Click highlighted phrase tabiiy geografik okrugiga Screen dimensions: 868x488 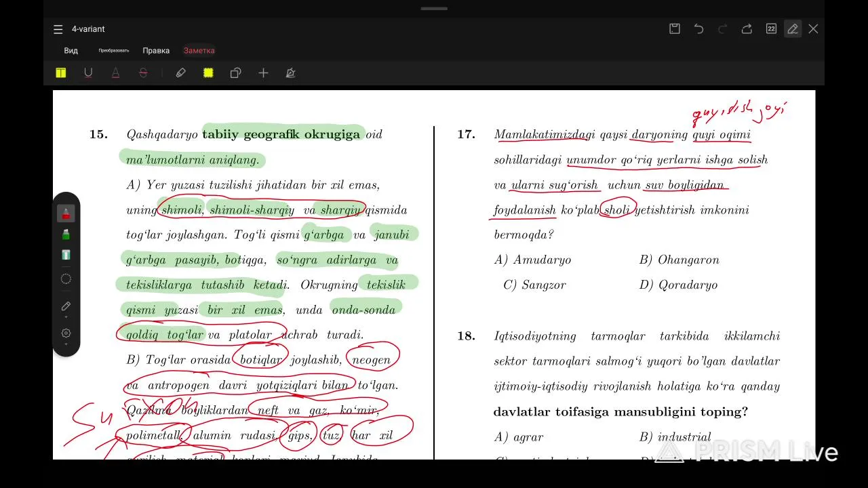(281, 134)
